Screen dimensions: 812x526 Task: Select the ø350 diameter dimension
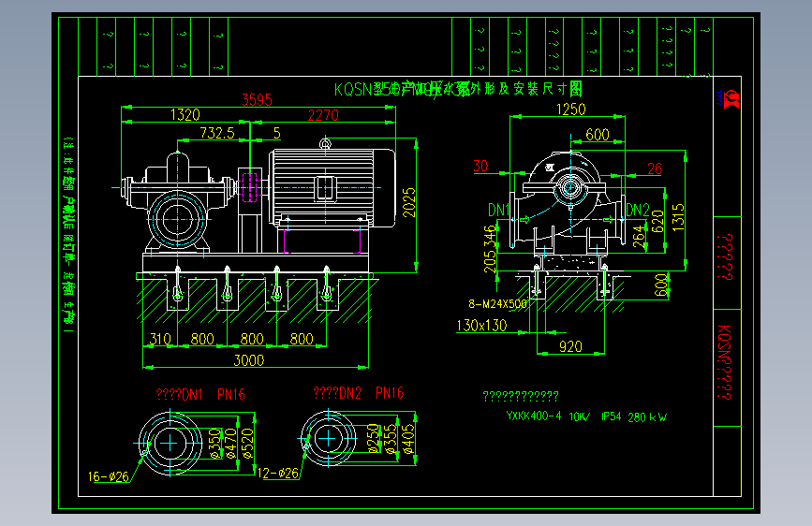pyautogui.click(x=214, y=443)
